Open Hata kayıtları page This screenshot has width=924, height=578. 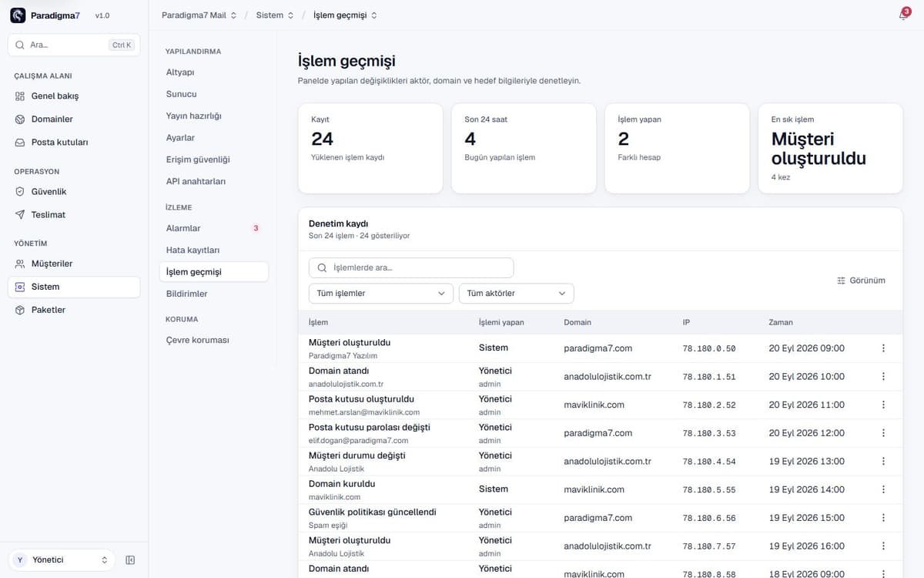(214, 250)
